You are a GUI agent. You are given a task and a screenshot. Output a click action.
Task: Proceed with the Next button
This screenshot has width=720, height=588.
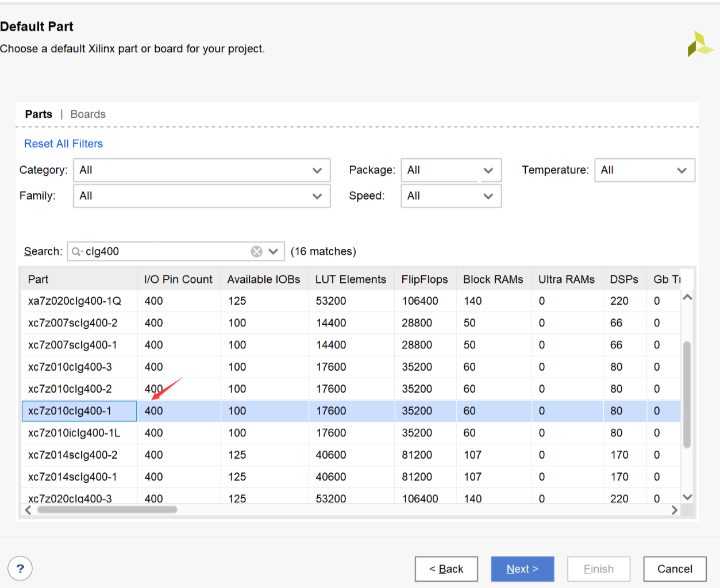pos(522,569)
